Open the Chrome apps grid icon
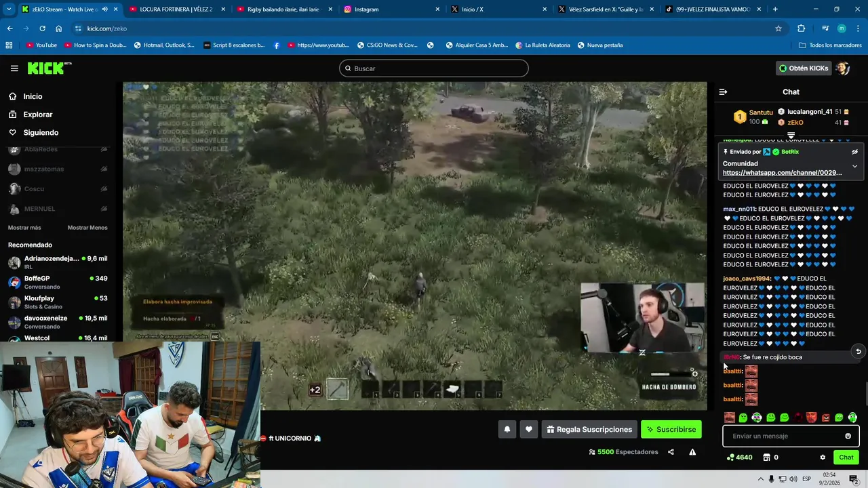This screenshot has height=488, width=868. coord(9,45)
